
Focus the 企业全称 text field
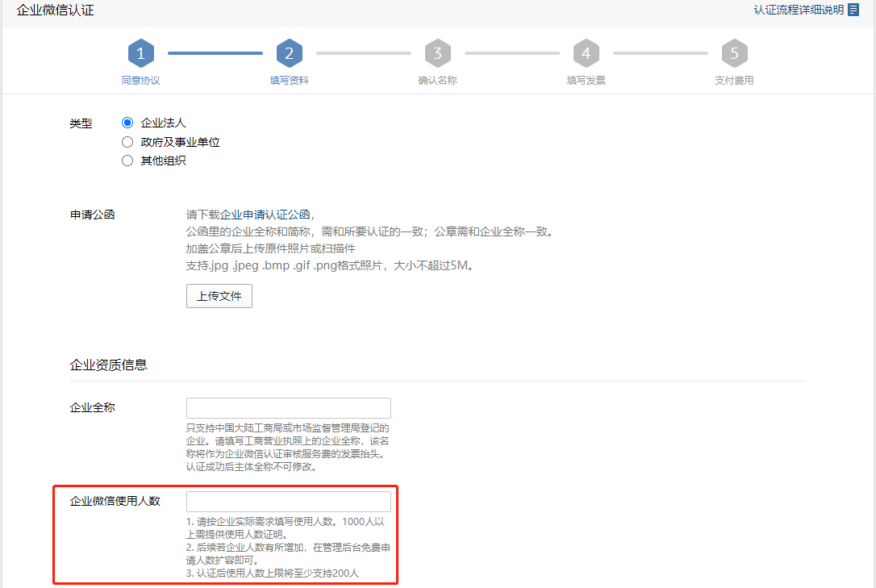click(x=288, y=407)
